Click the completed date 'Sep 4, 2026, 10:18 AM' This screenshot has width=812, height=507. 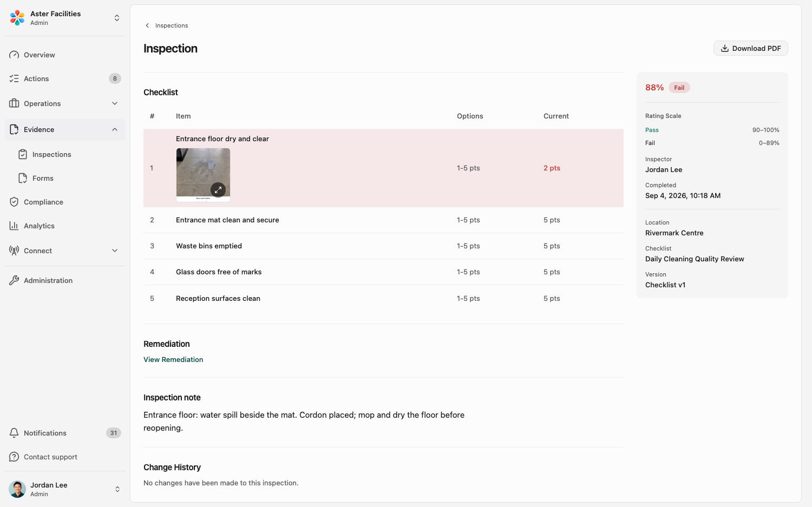pos(683,195)
